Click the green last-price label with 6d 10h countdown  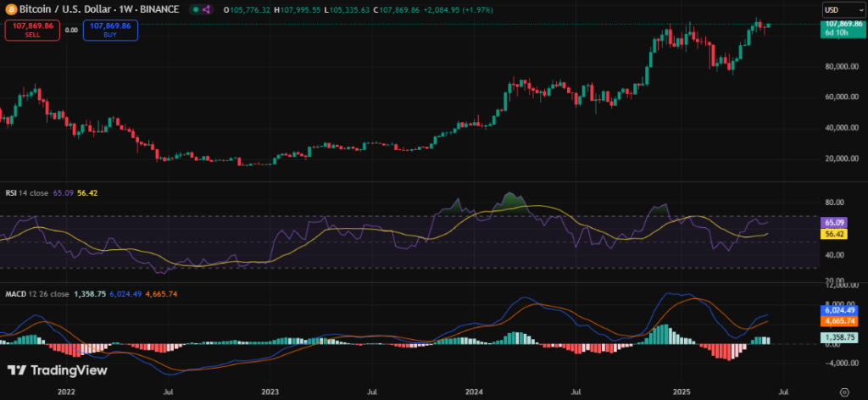843,28
